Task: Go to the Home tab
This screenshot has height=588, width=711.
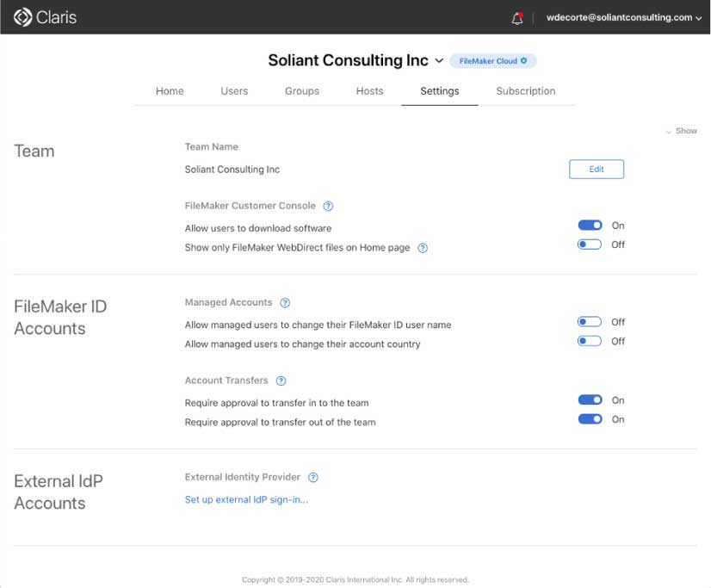Action: point(170,91)
